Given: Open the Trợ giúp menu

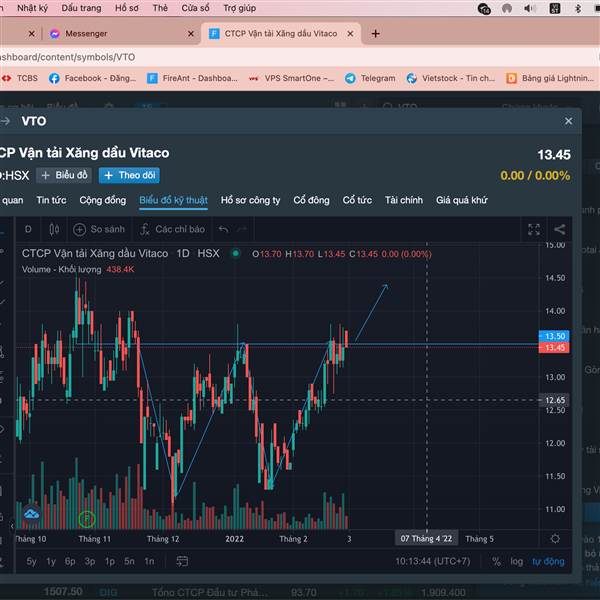Looking at the screenshot, I should (240, 8).
